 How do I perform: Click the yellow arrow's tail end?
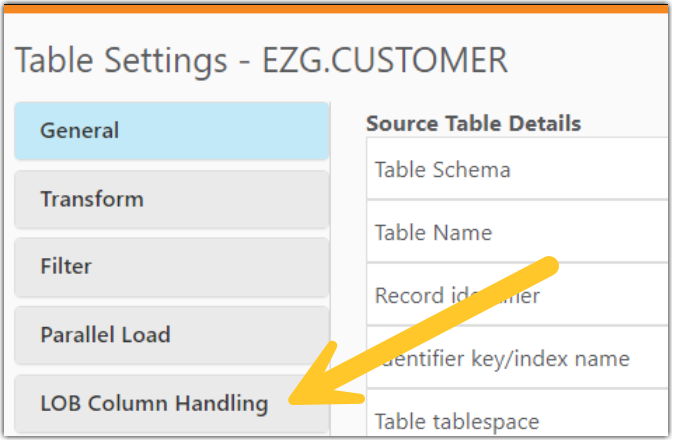click(548, 264)
